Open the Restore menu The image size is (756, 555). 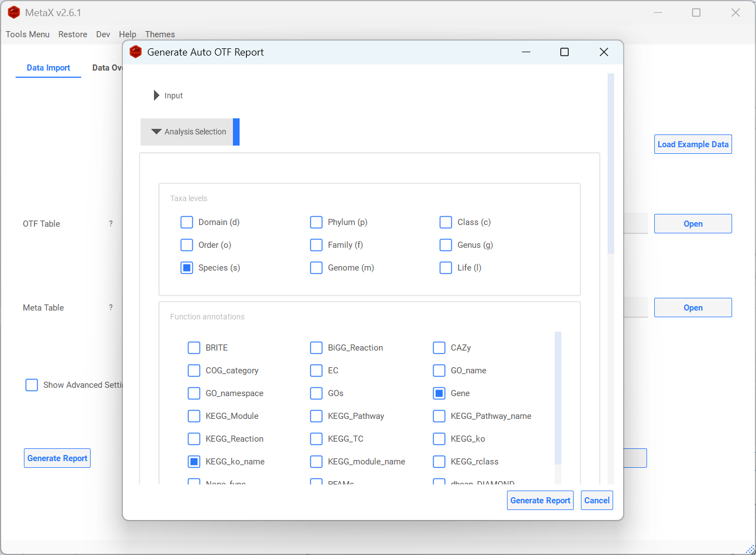[73, 34]
